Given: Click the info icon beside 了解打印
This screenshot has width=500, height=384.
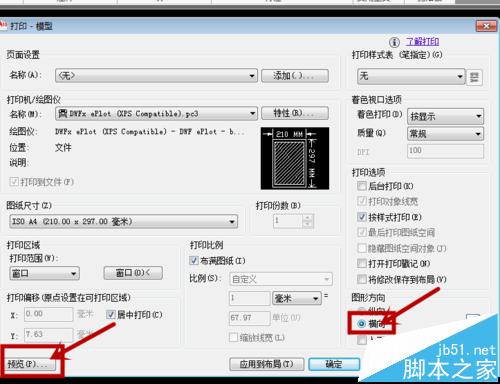Looking at the screenshot, I should tap(394, 42).
